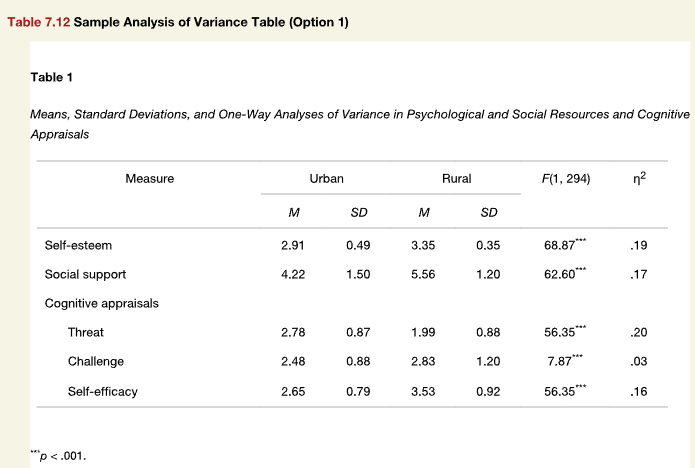
Task: Click the "p < .001" footnote
Action: click(x=60, y=456)
